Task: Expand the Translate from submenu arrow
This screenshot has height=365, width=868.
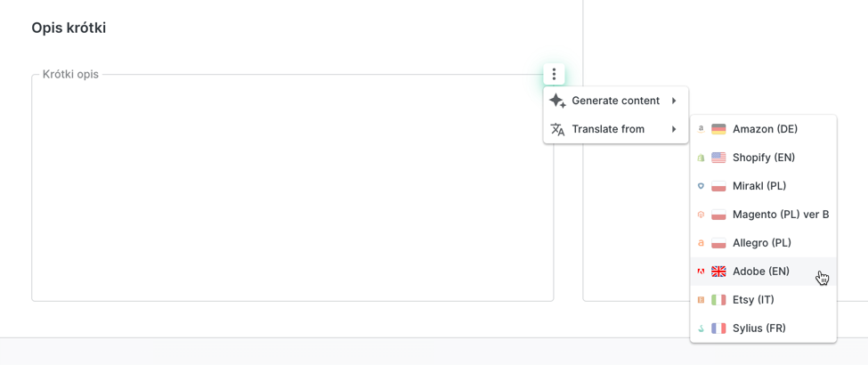Action: coord(674,129)
